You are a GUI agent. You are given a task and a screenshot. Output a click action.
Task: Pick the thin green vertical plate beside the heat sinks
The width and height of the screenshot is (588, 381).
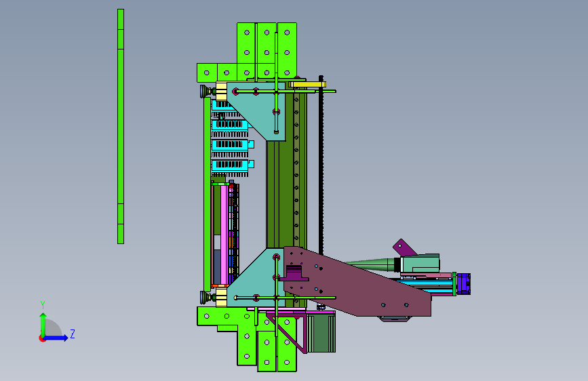208,195
